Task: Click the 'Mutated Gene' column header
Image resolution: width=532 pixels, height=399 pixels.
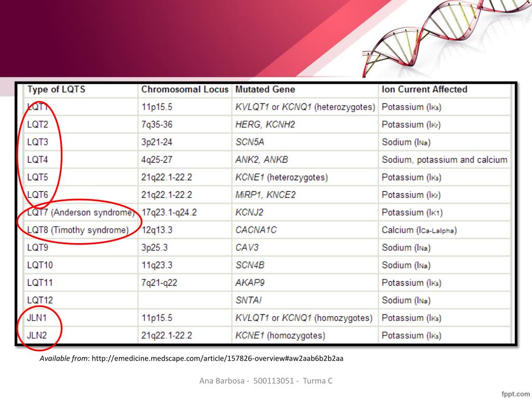Action: tap(265, 89)
